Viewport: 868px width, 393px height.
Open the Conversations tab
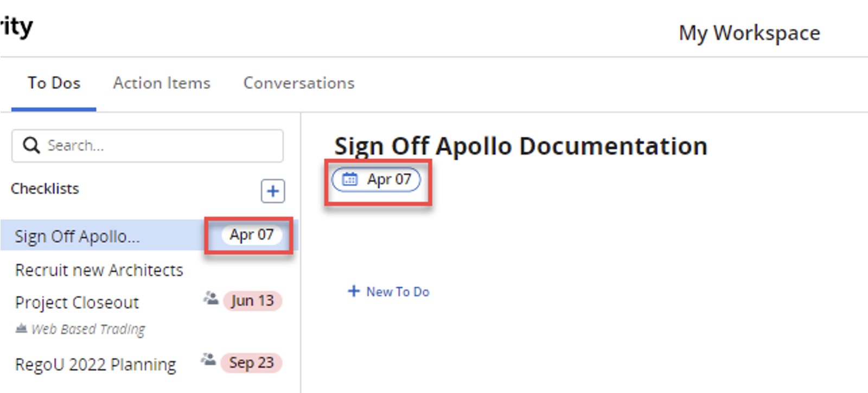pos(299,83)
